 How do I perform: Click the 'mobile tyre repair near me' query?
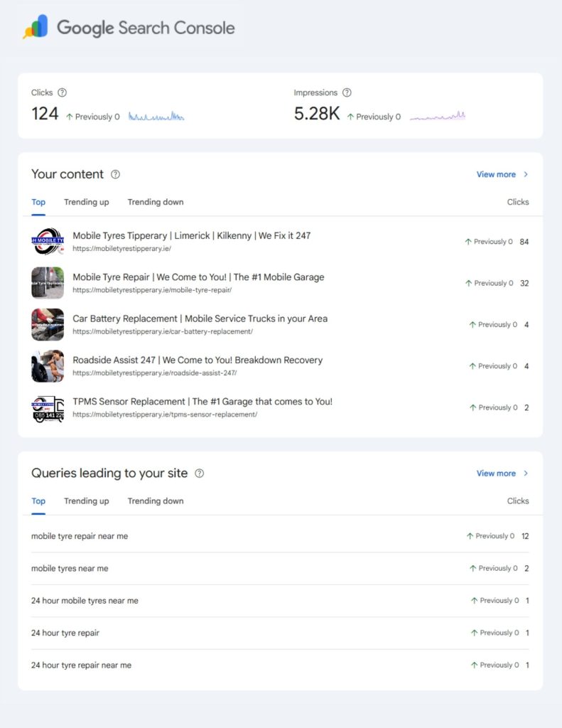click(x=80, y=536)
